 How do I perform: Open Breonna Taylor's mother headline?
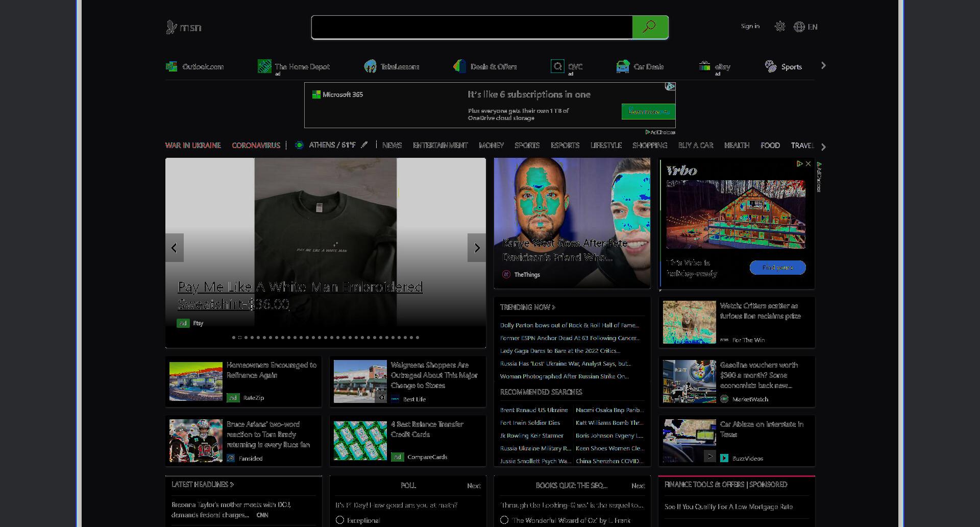[x=231, y=510]
